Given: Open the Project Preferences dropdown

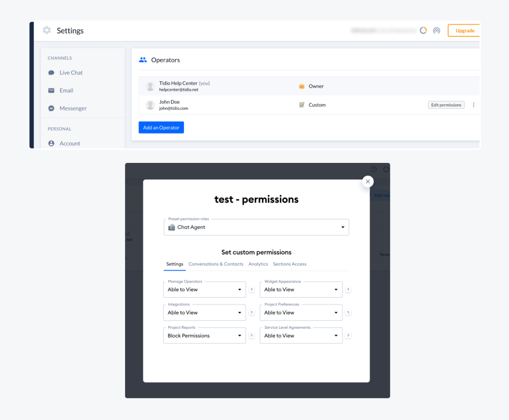Looking at the screenshot, I should click(301, 313).
